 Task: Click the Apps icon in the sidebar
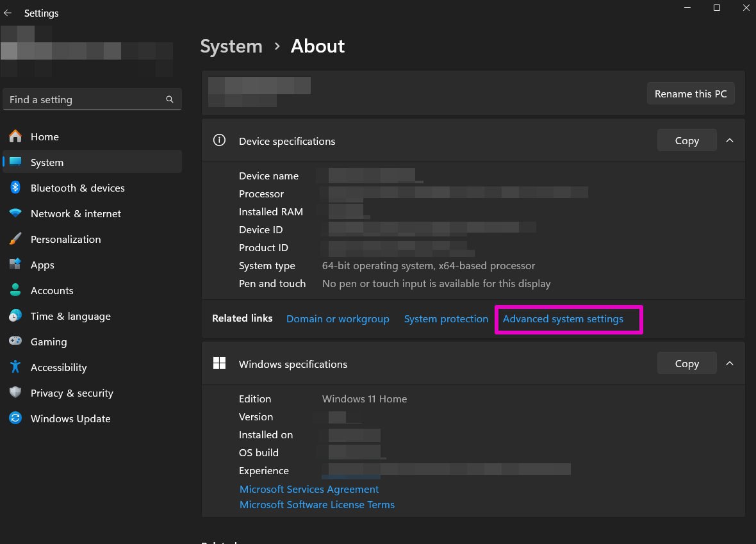pos(15,264)
